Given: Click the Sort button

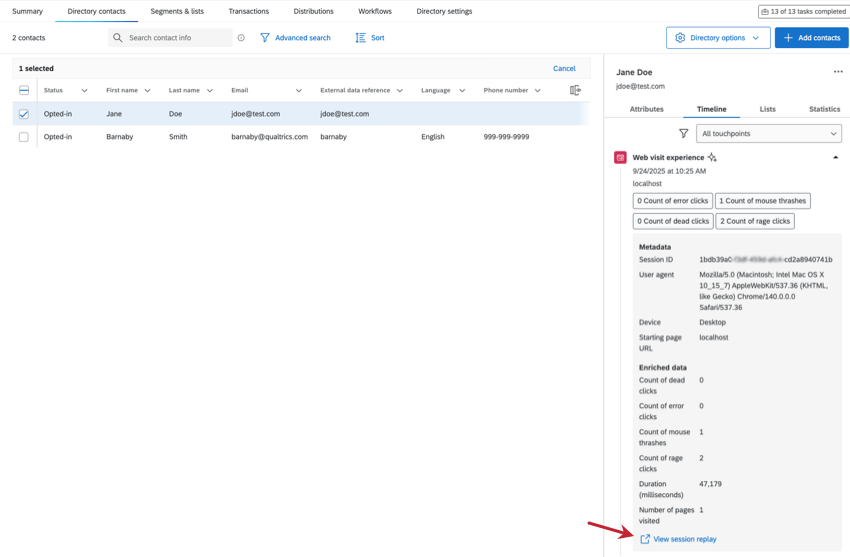Looking at the screenshot, I should (370, 38).
